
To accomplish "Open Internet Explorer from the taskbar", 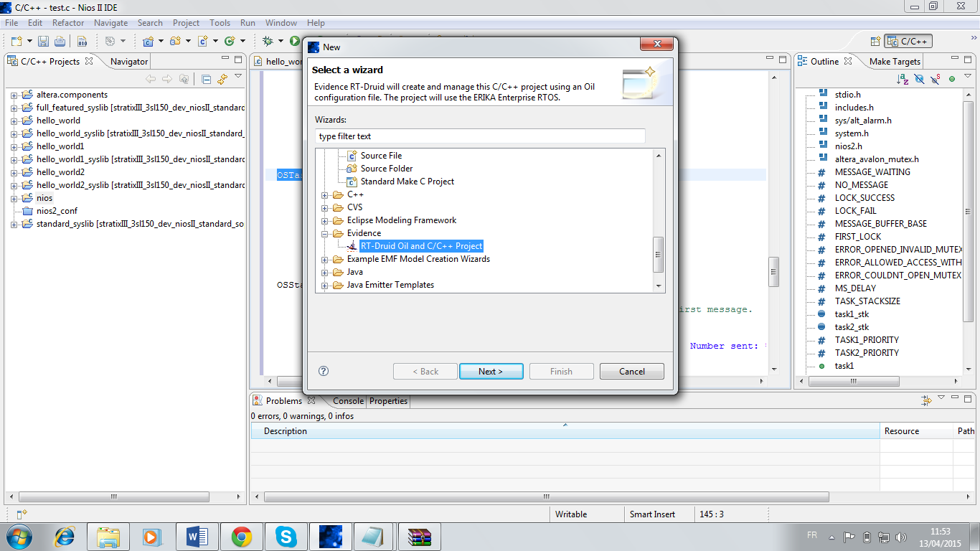I will coord(65,536).
